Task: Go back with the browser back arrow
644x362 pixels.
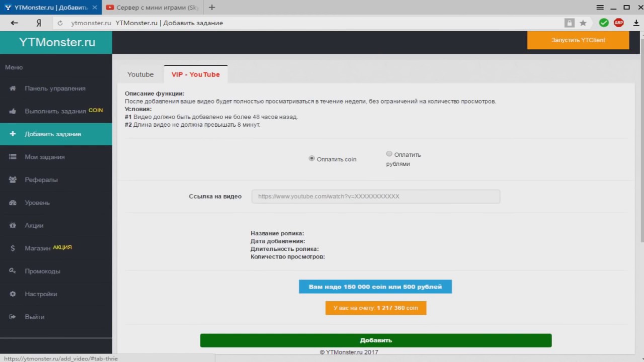Action: pyautogui.click(x=14, y=23)
